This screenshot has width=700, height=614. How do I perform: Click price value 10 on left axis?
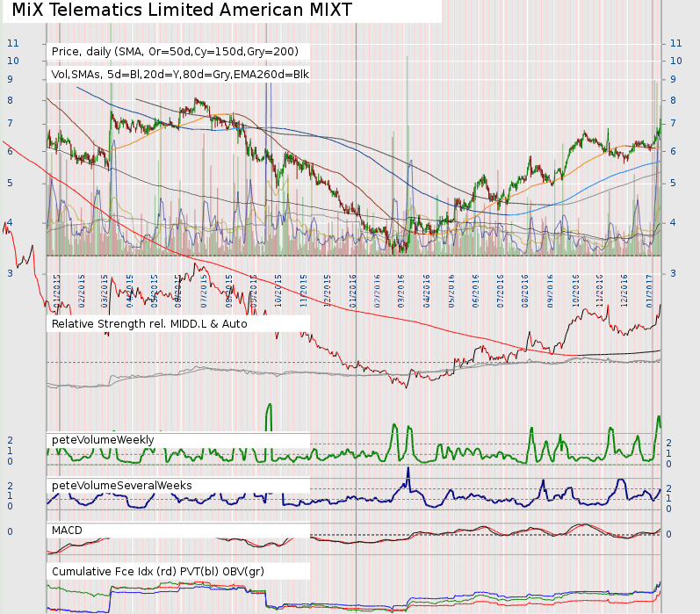[x=13, y=61]
